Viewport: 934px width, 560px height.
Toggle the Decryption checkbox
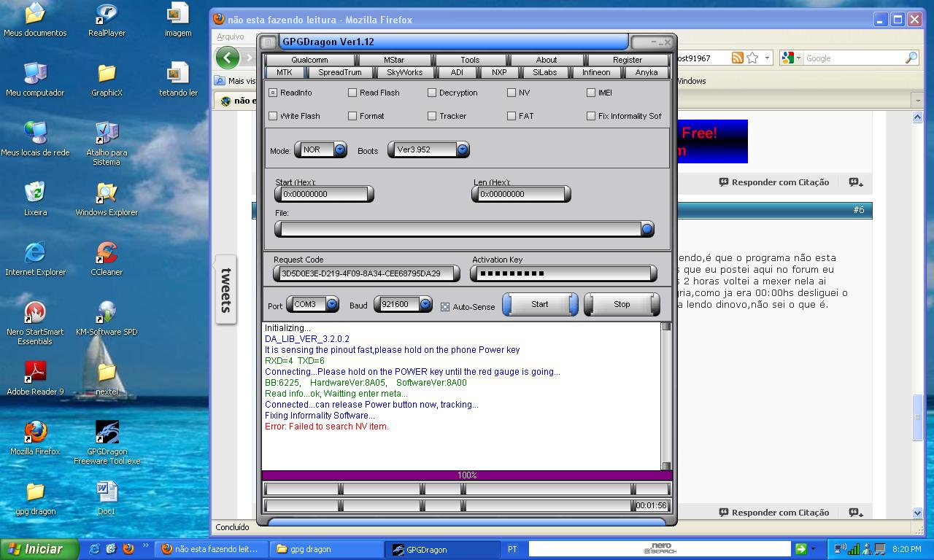click(x=432, y=93)
